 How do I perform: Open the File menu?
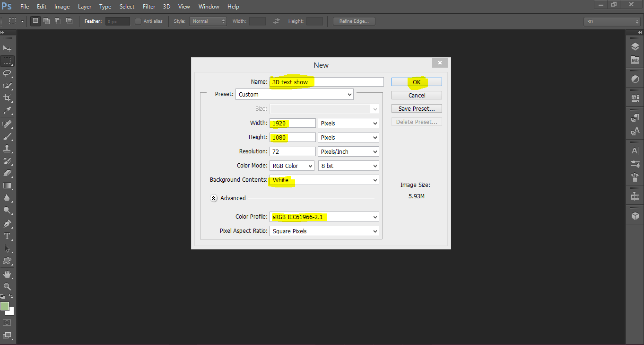(25, 7)
